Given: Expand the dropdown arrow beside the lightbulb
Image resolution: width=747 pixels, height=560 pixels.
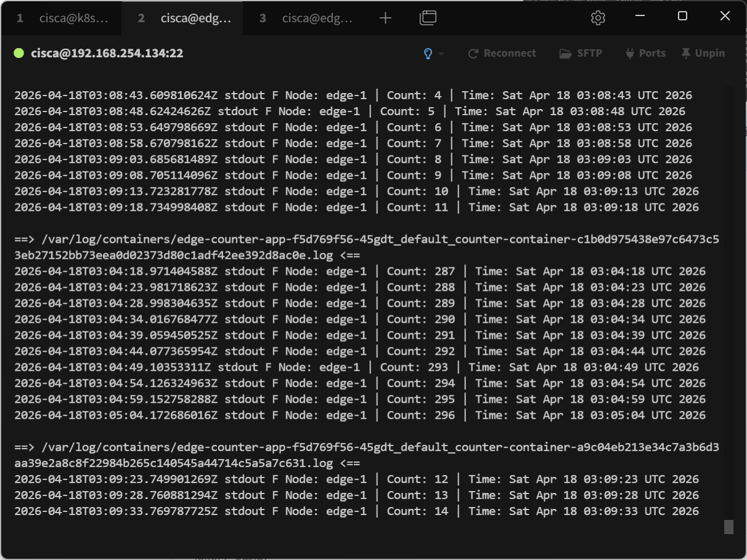Looking at the screenshot, I should [x=441, y=54].
